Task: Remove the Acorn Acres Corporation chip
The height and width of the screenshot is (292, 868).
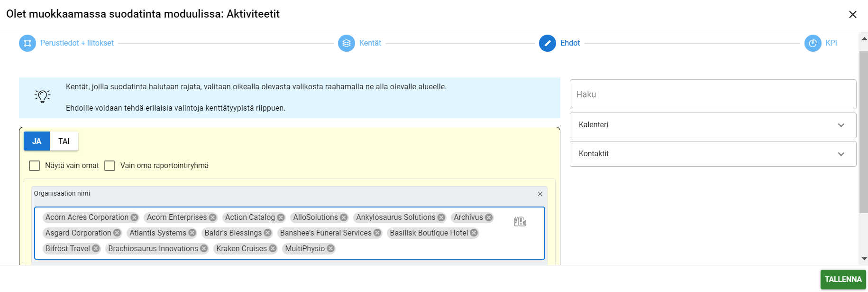Action: [x=135, y=217]
